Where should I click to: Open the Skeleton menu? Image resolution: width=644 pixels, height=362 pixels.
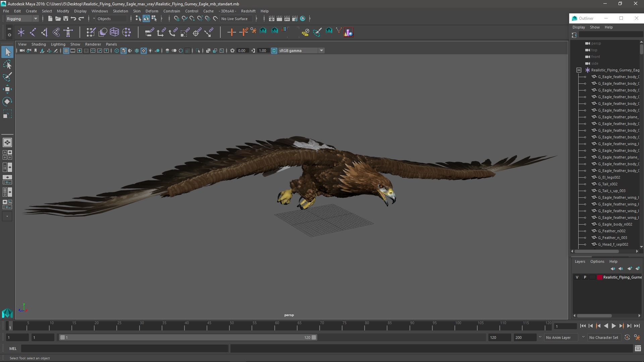click(x=120, y=11)
